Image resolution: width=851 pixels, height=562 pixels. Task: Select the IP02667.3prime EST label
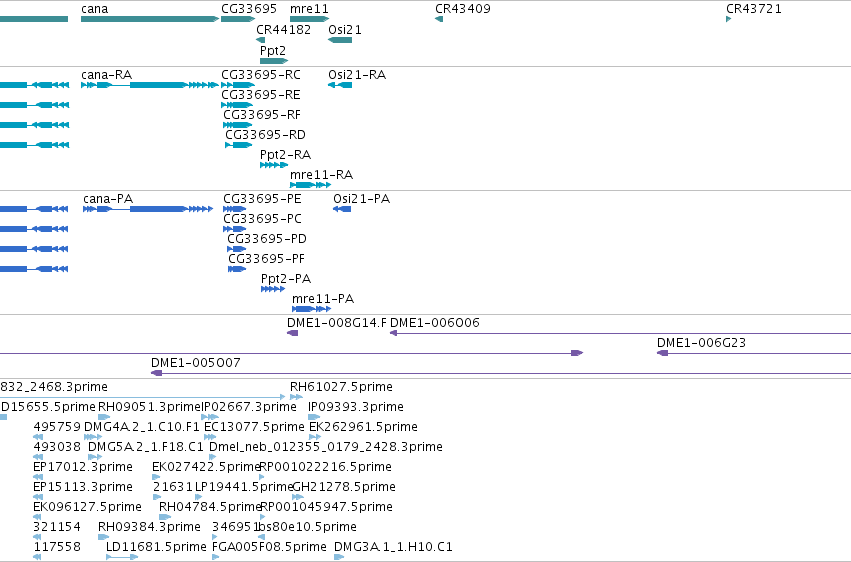pyautogui.click(x=249, y=407)
